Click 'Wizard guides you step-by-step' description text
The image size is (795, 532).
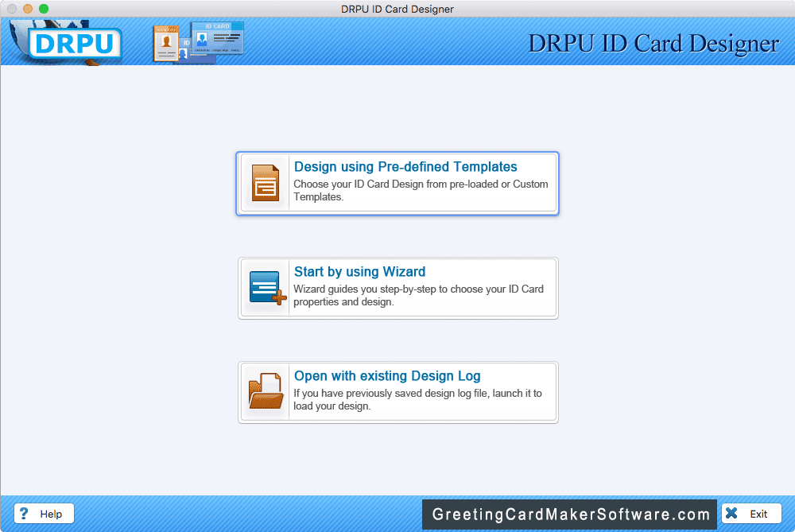(x=418, y=295)
